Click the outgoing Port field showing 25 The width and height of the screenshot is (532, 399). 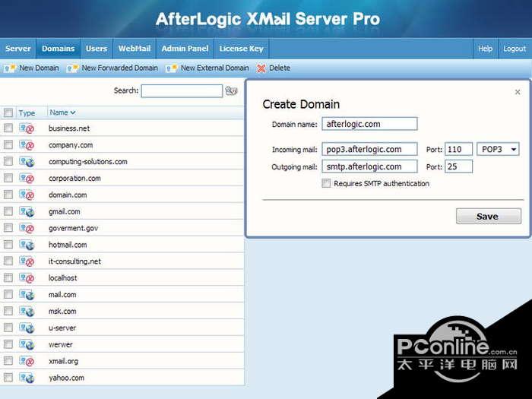coord(459,166)
